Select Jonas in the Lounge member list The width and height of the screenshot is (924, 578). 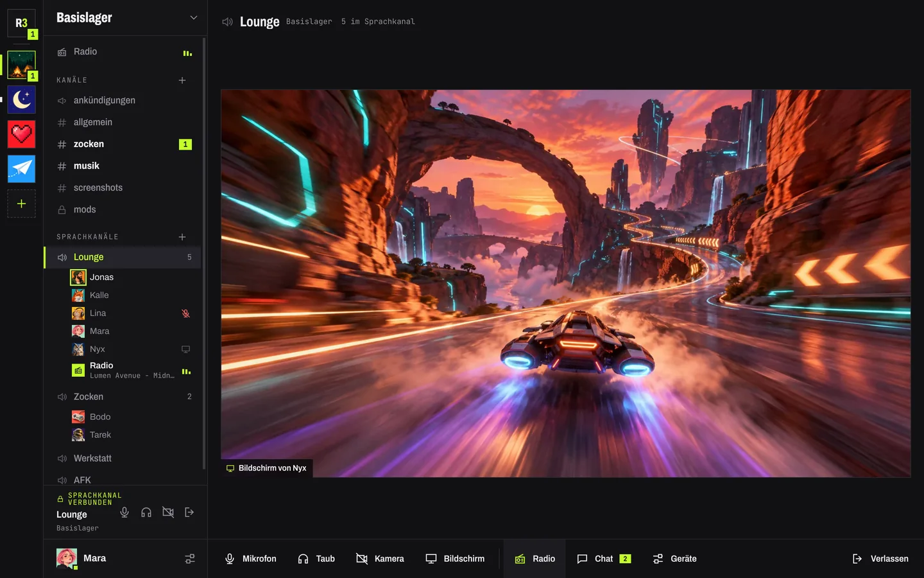pyautogui.click(x=132, y=277)
